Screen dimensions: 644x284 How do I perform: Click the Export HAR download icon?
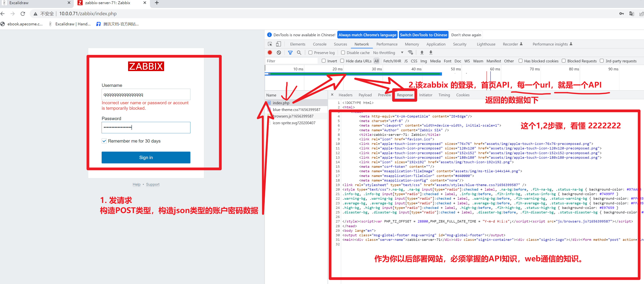click(x=431, y=53)
